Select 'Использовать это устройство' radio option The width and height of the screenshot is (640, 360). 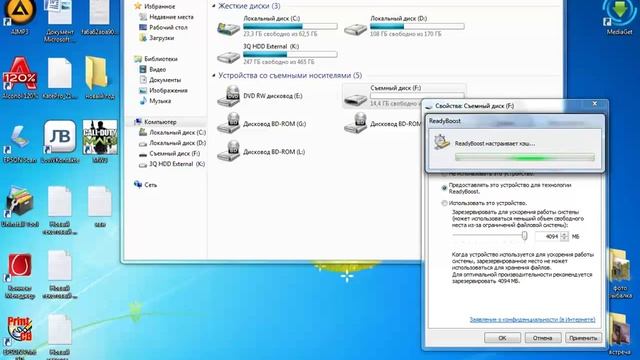(444, 203)
